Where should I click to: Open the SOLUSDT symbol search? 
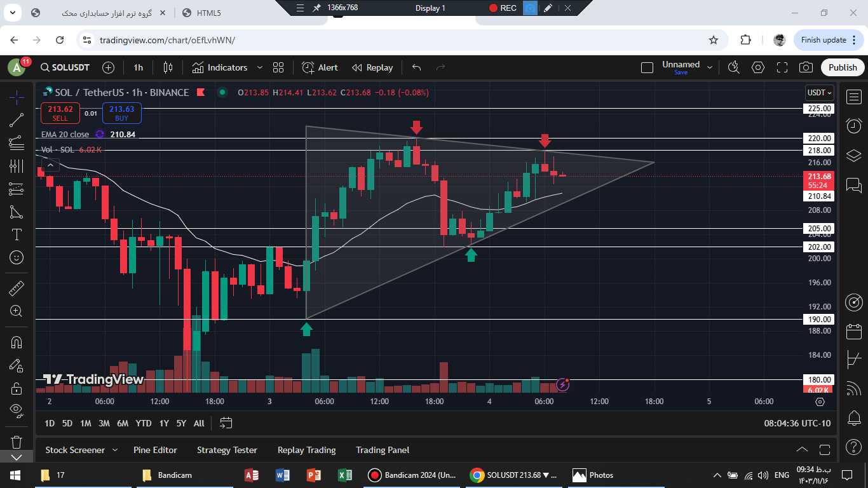[65, 67]
